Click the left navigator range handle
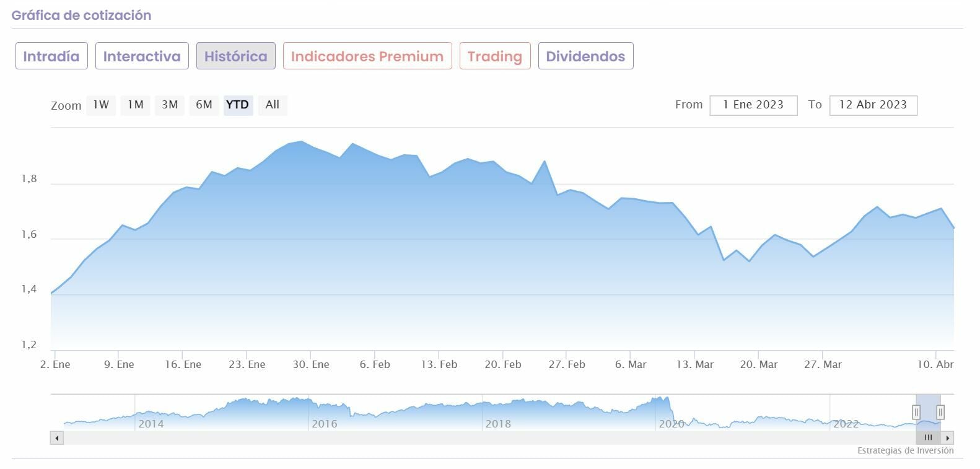The width and height of the screenshot is (980, 469). [x=916, y=412]
